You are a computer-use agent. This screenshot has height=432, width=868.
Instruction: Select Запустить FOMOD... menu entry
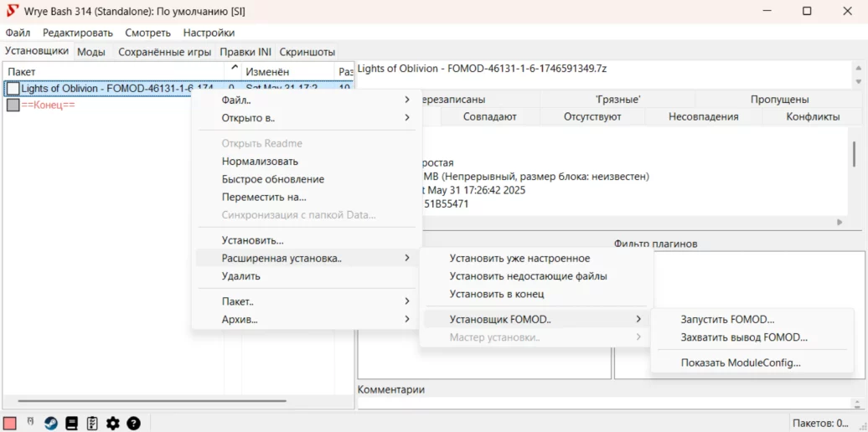click(727, 319)
